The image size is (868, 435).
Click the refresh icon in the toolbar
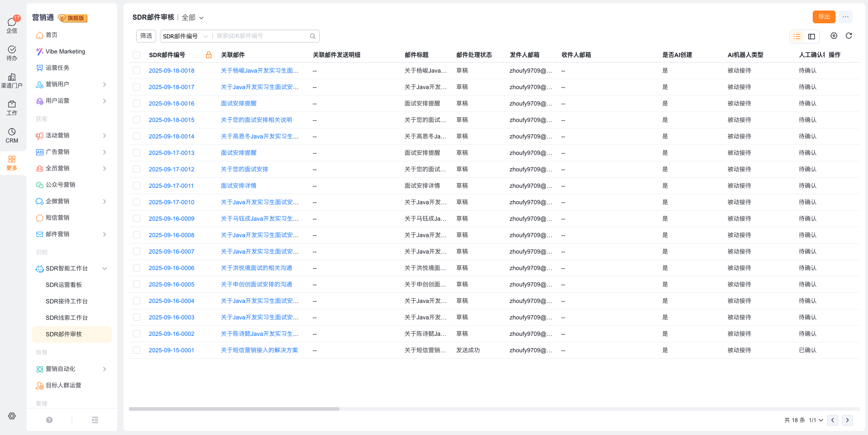[x=849, y=36]
